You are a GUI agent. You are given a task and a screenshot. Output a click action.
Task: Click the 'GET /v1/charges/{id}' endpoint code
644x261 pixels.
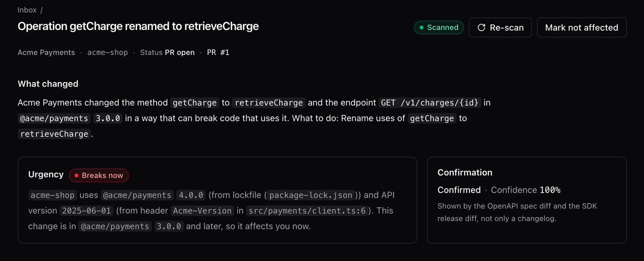click(x=430, y=103)
